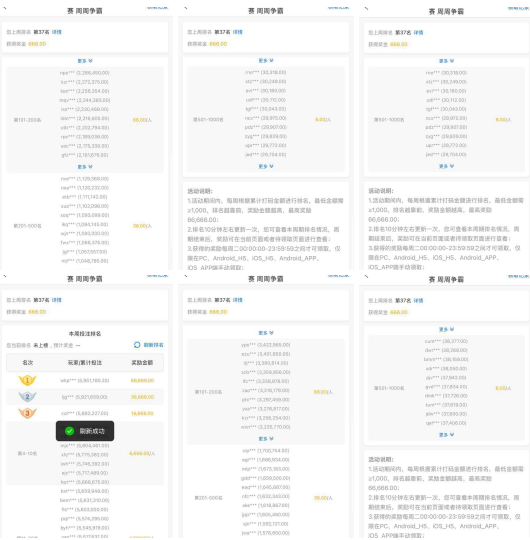Expand 更多 below the wnn*** row

point(266,439)
